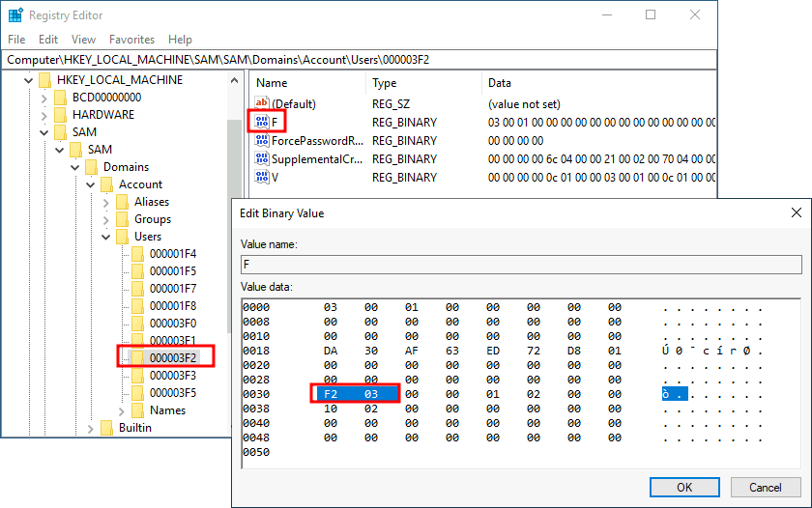Click the registry path address bar

[358, 60]
